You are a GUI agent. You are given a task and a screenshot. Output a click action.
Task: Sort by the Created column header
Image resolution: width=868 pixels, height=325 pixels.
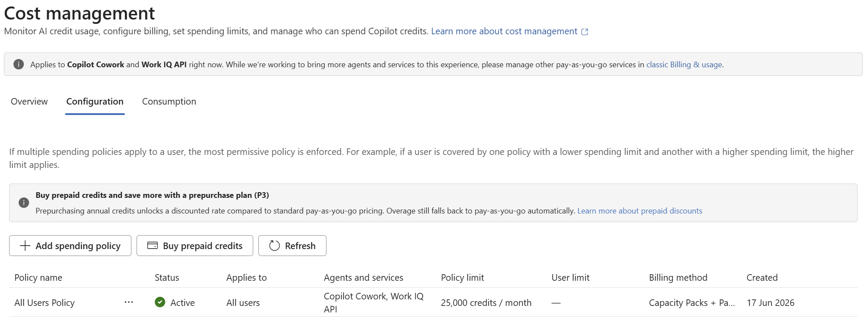[x=762, y=278]
